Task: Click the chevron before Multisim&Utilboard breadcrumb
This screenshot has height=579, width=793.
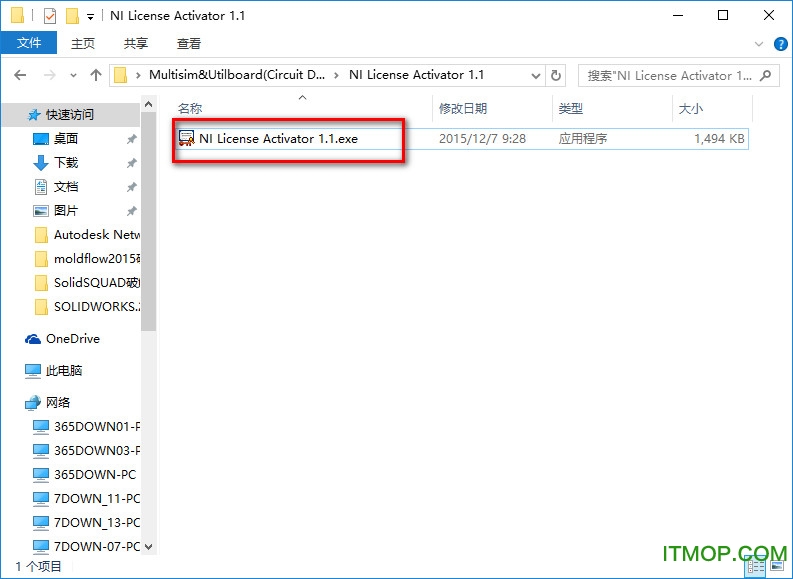Action: [x=138, y=76]
